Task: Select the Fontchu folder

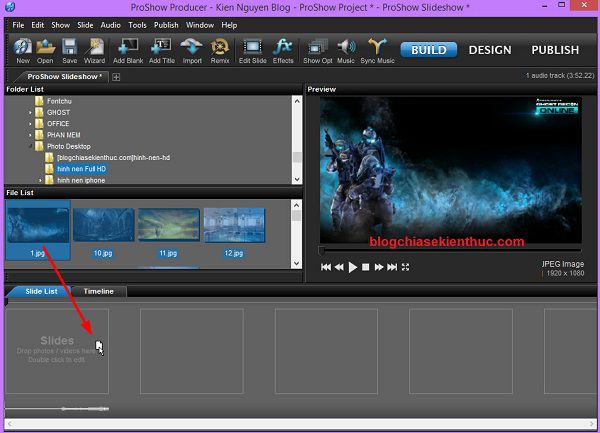Action: pos(59,101)
